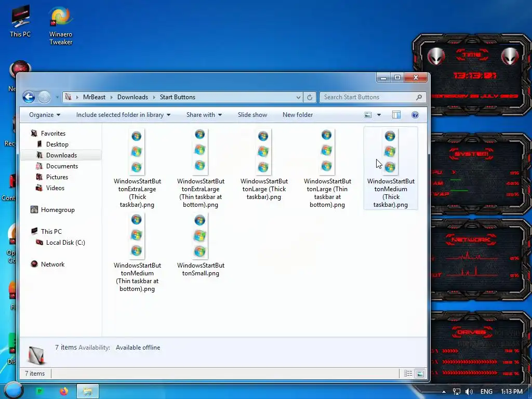Viewport: 532px width, 399px height.
Task: Select WindowsStartButtonMedium (Thick taskbar).png file
Action: (391, 168)
